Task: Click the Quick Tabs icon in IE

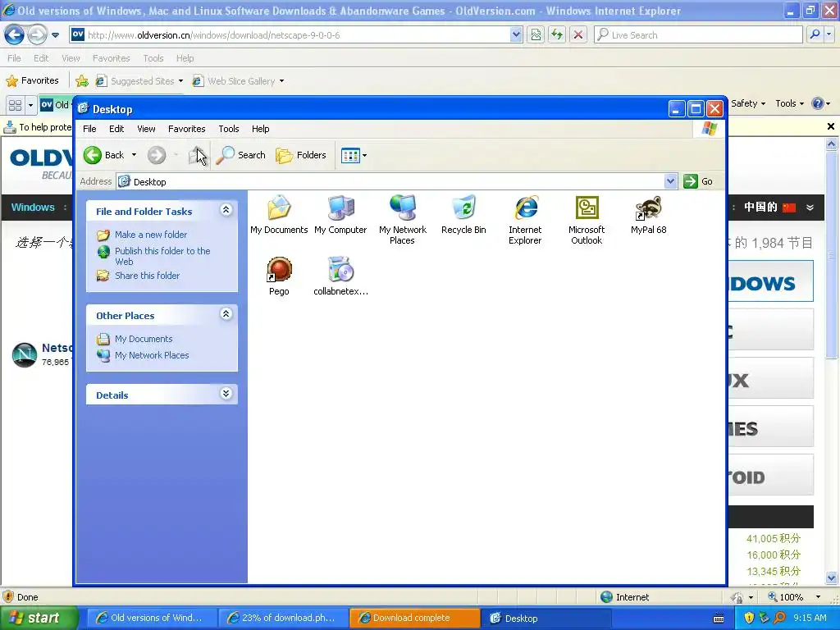Action: (x=15, y=105)
